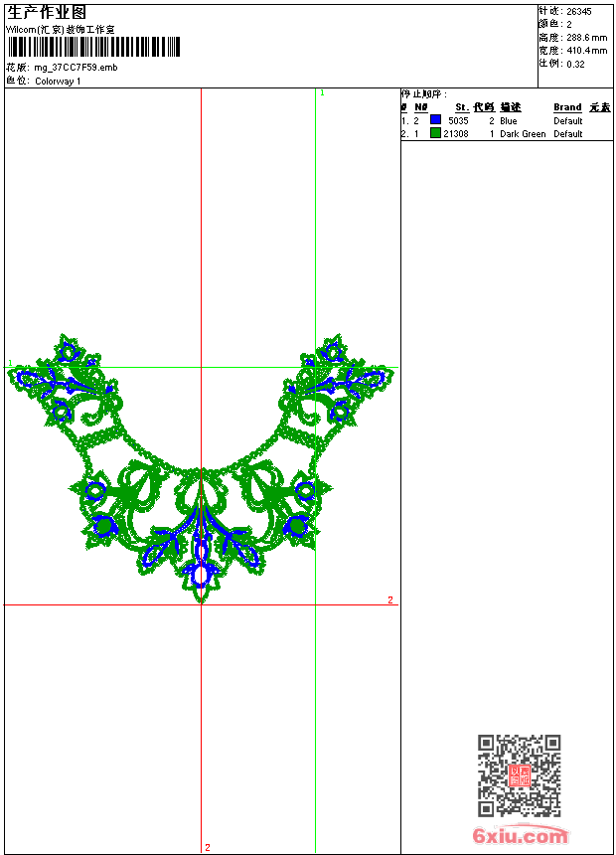Click the 描述 column header
Screen dimensions: 616x855
click(x=511, y=107)
